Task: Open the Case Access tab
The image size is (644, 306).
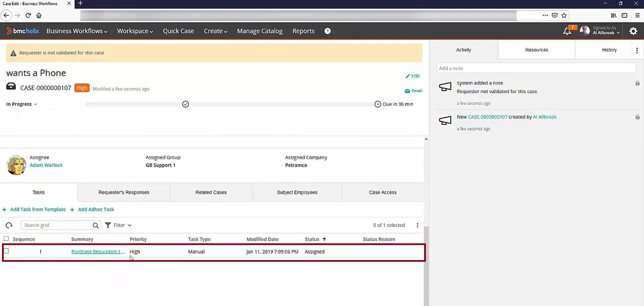Action: (383, 192)
